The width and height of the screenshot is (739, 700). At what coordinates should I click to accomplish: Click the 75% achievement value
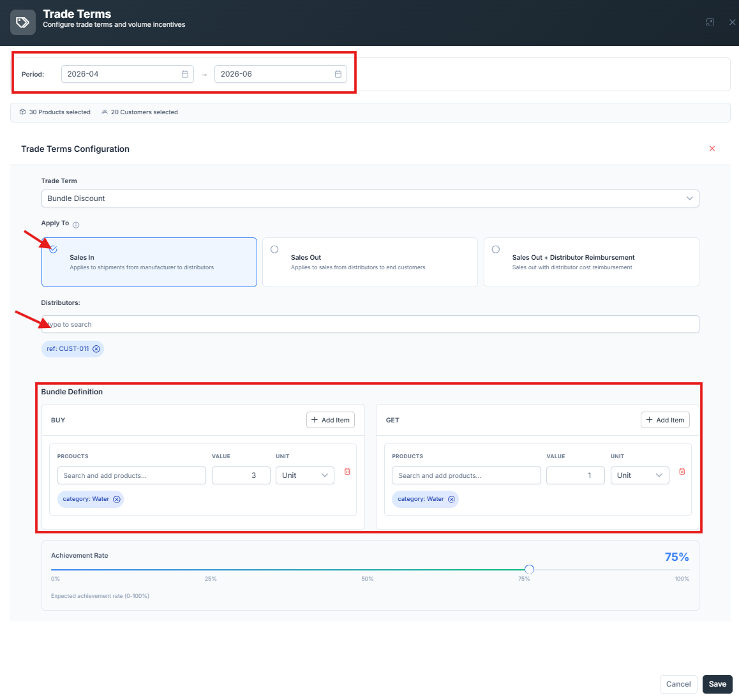677,556
